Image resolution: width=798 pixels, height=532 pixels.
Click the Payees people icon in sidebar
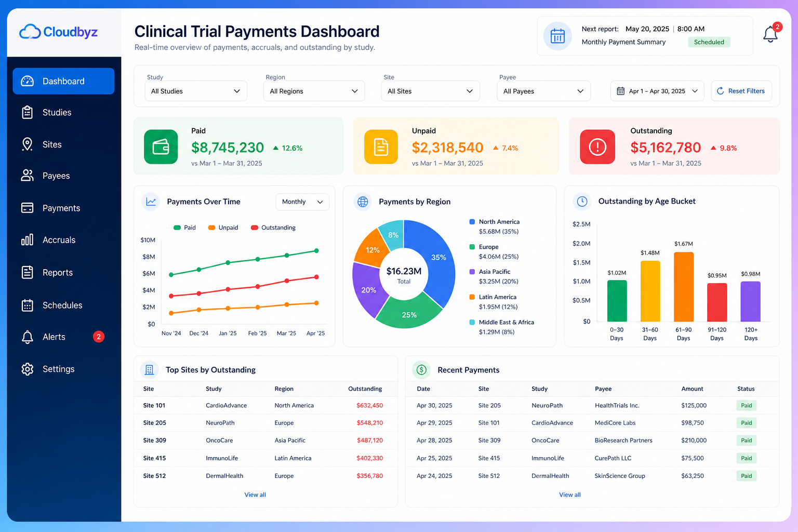tap(28, 176)
